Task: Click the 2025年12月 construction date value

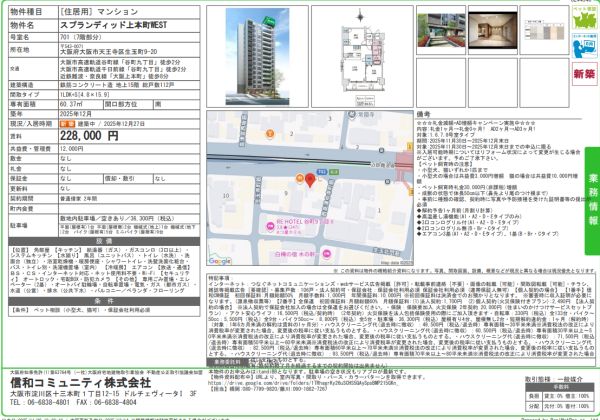Action: pyautogui.click(x=75, y=114)
